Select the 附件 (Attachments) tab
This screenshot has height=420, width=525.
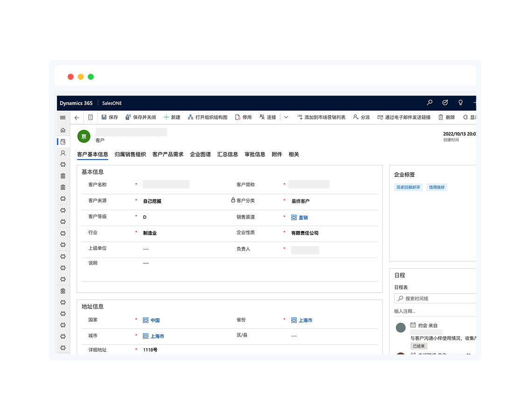pyautogui.click(x=277, y=154)
